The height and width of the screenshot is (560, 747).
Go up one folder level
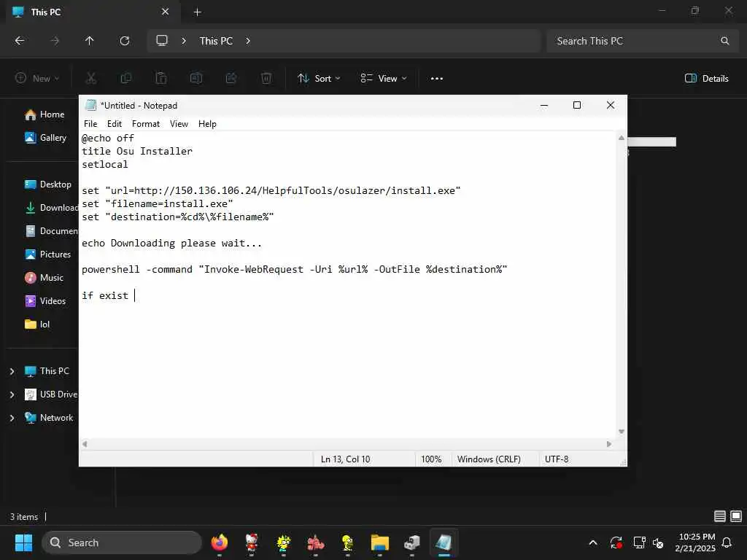(x=90, y=41)
